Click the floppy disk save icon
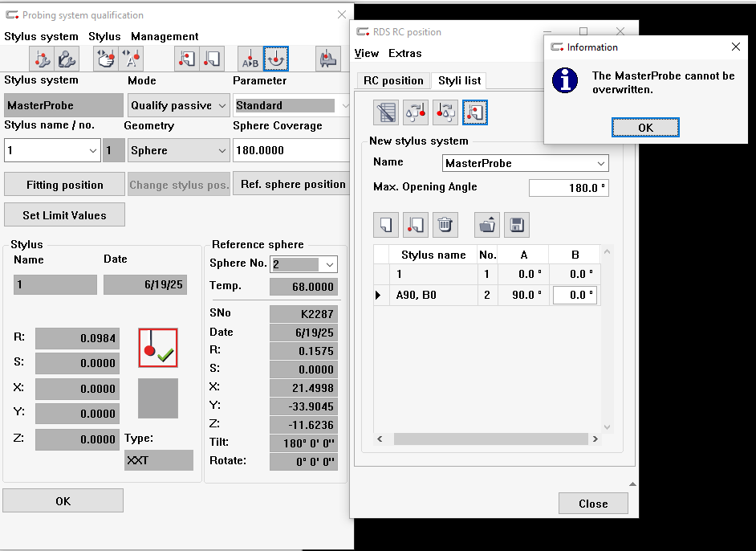The image size is (756, 551). point(517,225)
